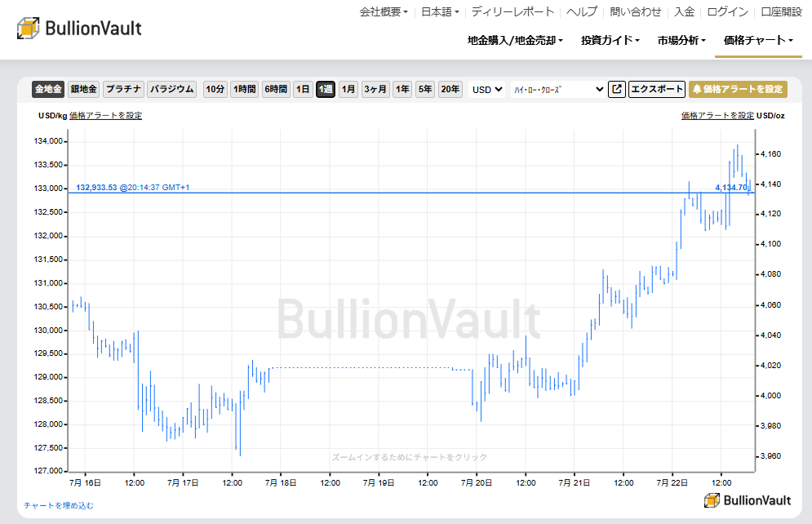The image size is (812, 524).
Task: Expand 価格チャート menu
Action: [x=758, y=40]
